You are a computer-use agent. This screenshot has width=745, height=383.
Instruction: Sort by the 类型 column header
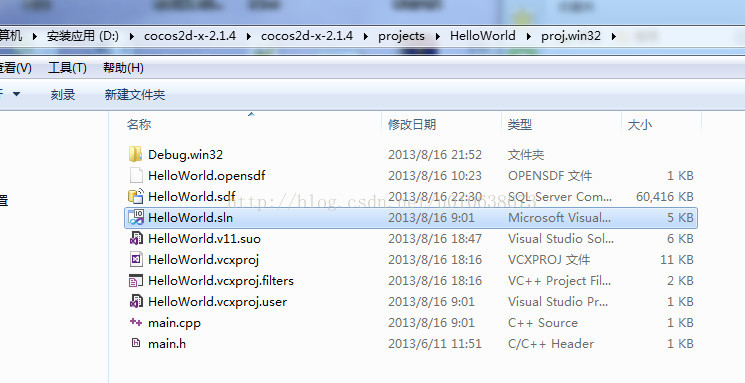click(x=520, y=124)
